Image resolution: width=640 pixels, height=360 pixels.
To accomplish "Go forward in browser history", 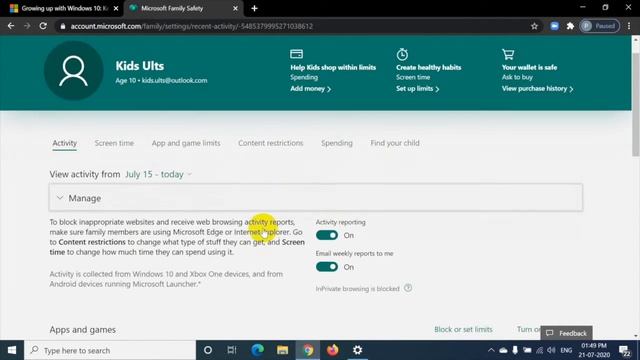I will pos(27,26).
